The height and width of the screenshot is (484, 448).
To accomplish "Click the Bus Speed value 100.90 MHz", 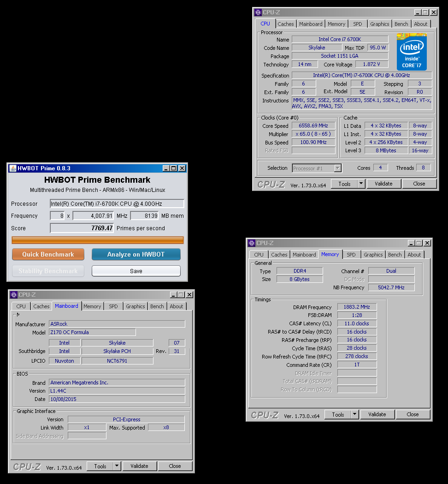I will point(313,142).
